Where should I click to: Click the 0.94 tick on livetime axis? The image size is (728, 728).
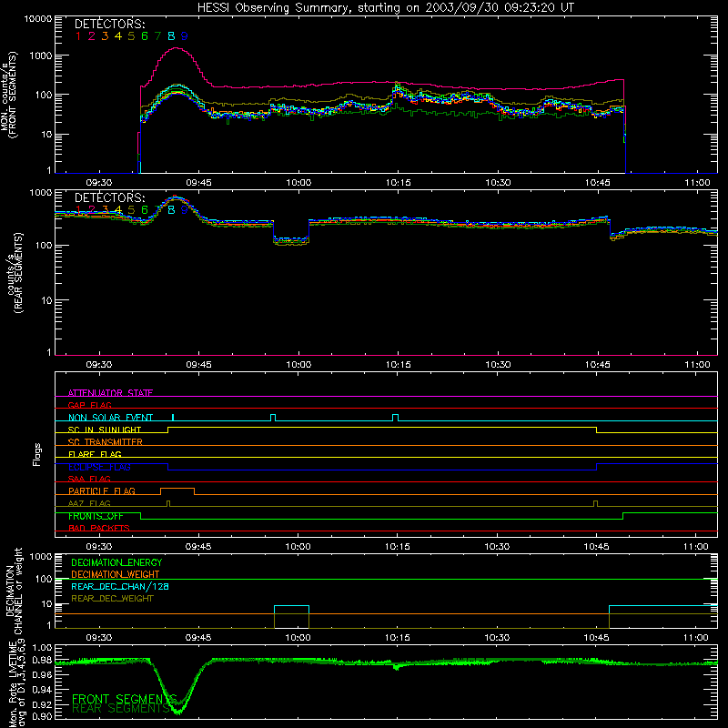pos(43,690)
